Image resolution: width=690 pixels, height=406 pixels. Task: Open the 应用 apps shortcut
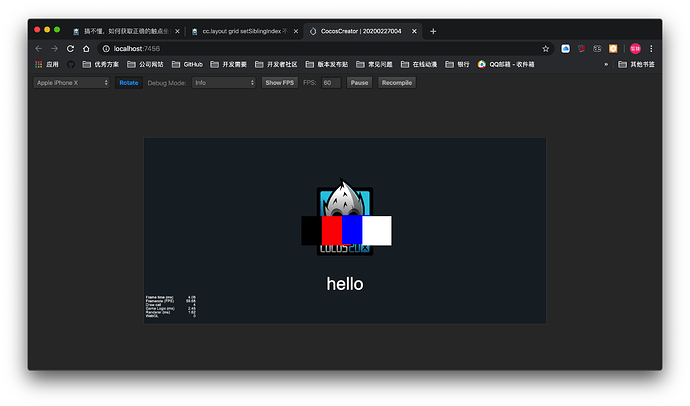click(x=47, y=65)
